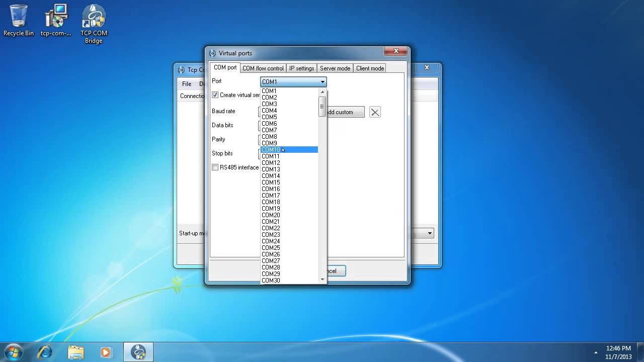The width and height of the screenshot is (644, 362).
Task: Click the port list scroll up arrow
Action: click(x=323, y=92)
